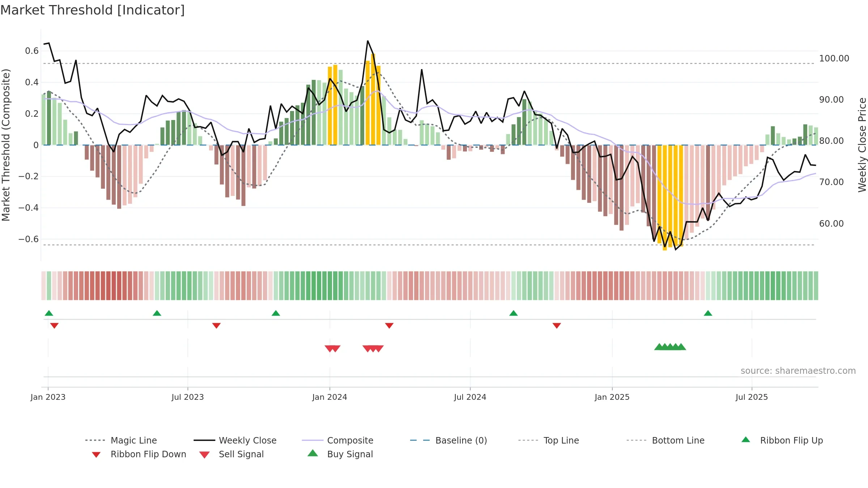Click the 100.00 price axis label
The image size is (868, 488).
pos(834,59)
